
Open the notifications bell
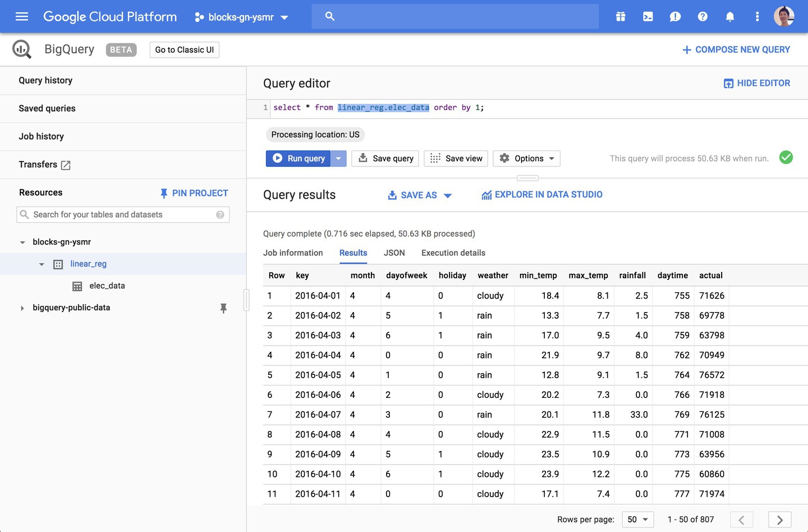[730, 17]
